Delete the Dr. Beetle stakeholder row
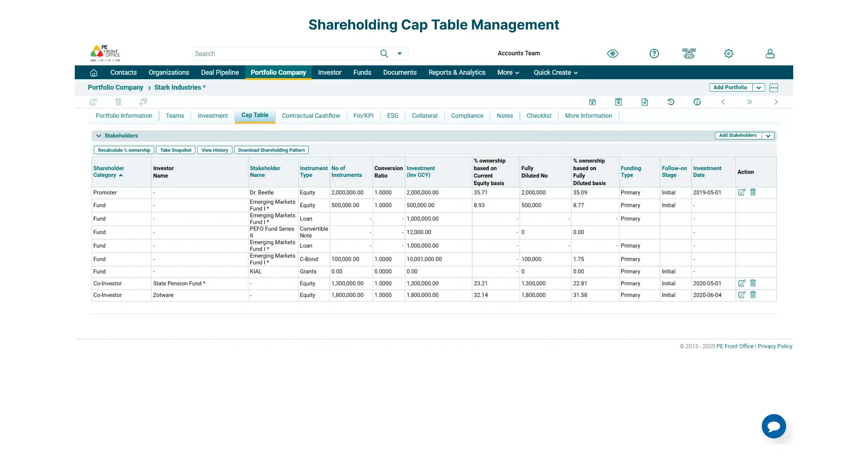 pyautogui.click(x=753, y=192)
